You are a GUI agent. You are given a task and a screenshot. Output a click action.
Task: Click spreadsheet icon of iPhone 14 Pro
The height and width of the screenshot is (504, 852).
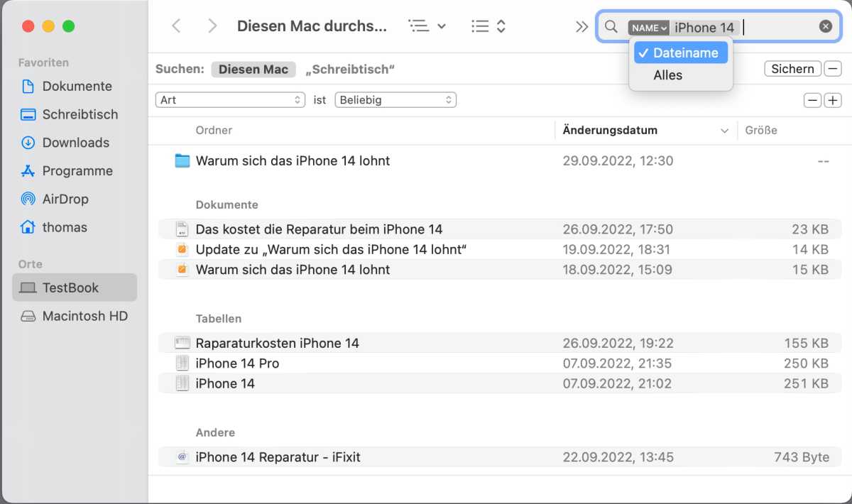click(182, 363)
